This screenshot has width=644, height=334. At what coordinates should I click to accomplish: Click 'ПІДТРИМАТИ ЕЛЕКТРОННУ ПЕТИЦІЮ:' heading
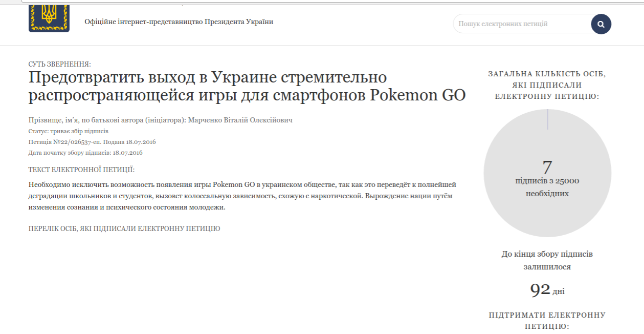(x=547, y=320)
